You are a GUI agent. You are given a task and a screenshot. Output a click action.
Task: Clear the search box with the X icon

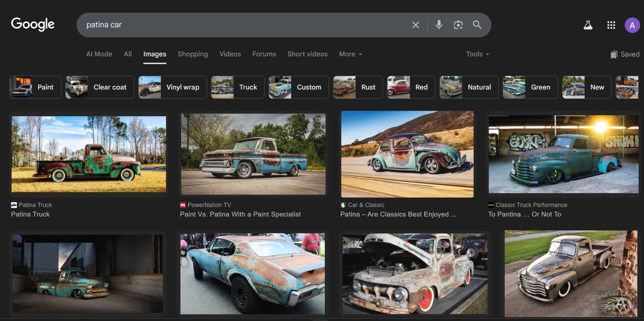pyautogui.click(x=415, y=25)
